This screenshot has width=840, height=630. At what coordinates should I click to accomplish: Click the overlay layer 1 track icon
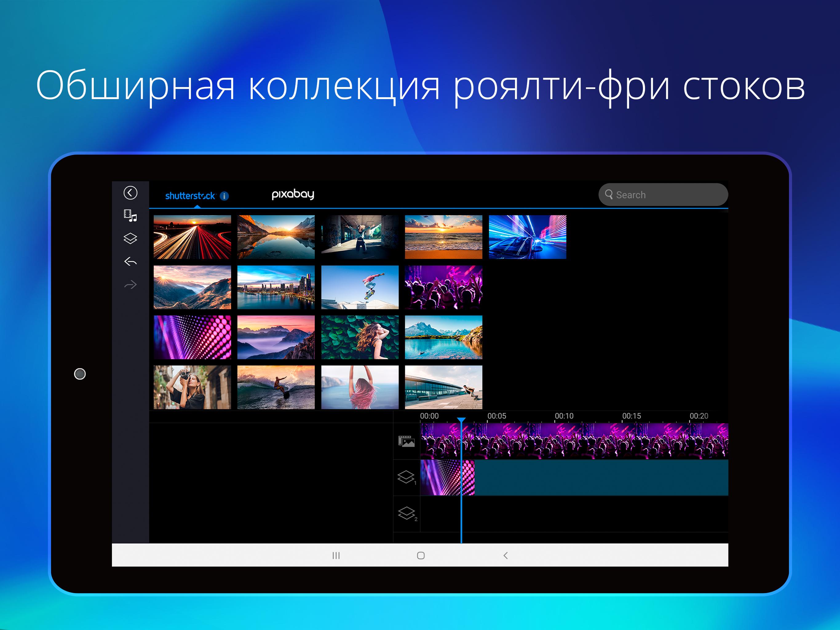tap(406, 477)
